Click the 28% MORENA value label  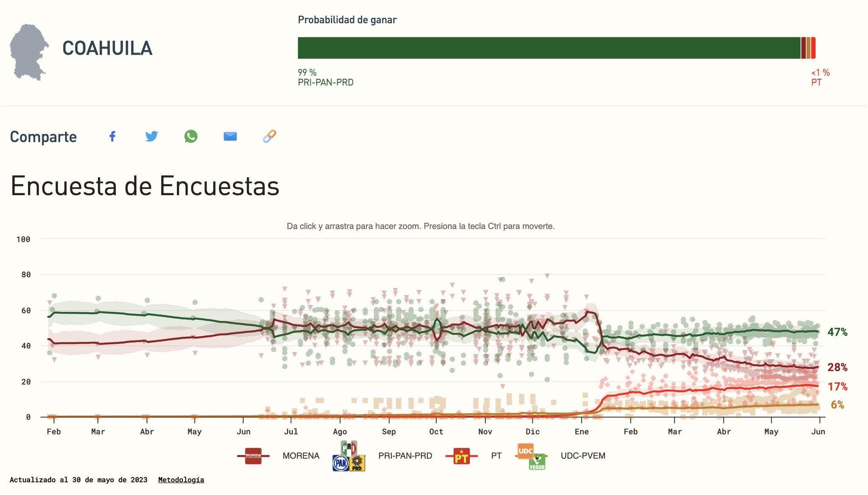pos(837,368)
